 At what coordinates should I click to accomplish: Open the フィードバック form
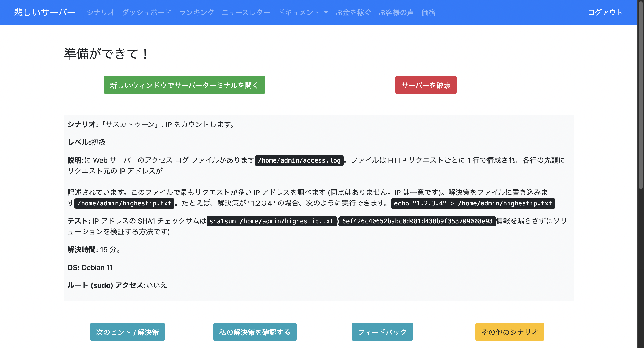coord(382,332)
